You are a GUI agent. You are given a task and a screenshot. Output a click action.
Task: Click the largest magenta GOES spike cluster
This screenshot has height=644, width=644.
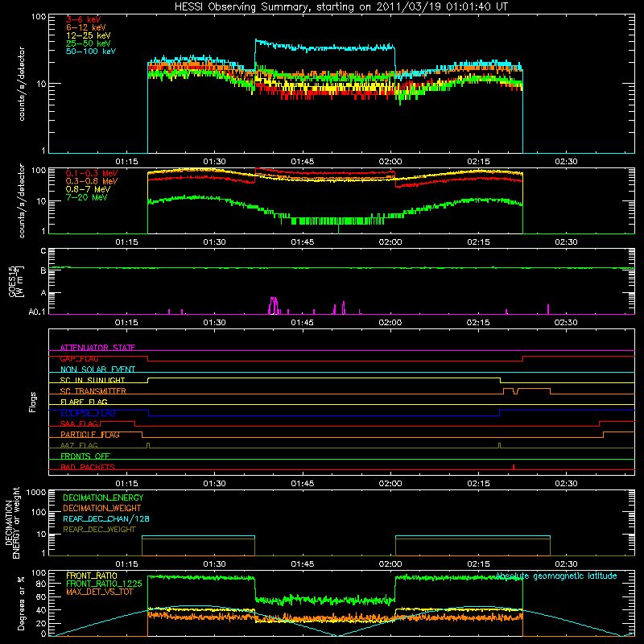click(x=274, y=306)
